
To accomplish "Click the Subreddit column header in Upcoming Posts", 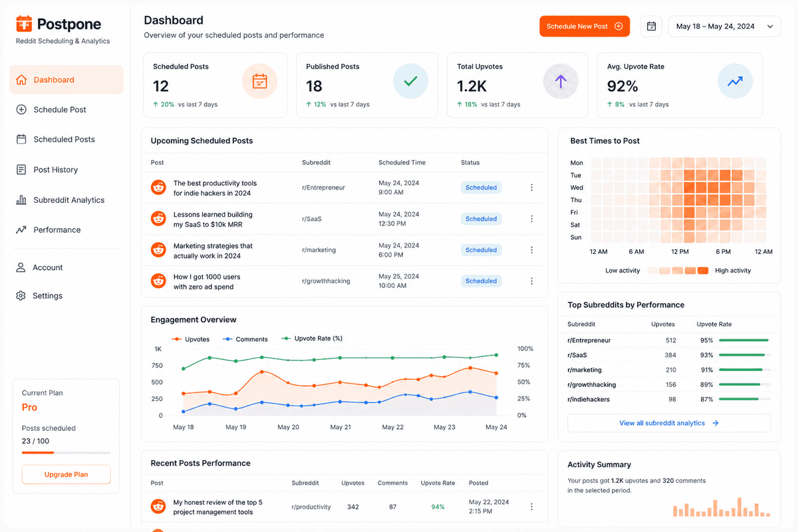I will point(317,162).
